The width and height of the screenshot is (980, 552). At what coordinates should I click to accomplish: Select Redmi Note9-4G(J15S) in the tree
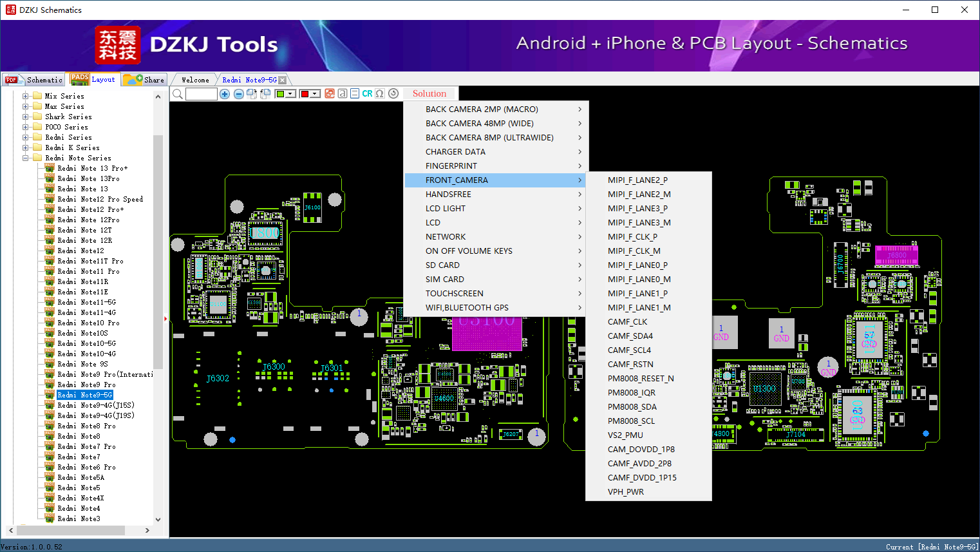pyautogui.click(x=96, y=405)
